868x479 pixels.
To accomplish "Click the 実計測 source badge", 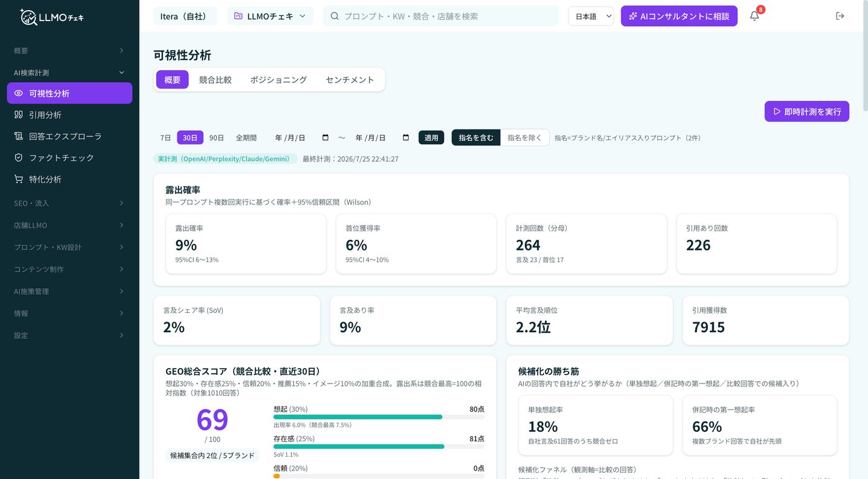I will pos(226,159).
